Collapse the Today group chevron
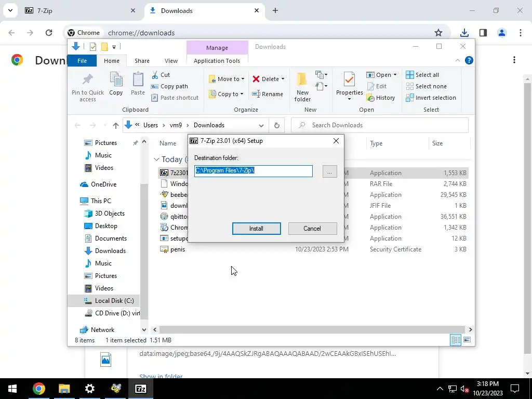This screenshot has width=532, height=399. pyautogui.click(x=156, y=159)
